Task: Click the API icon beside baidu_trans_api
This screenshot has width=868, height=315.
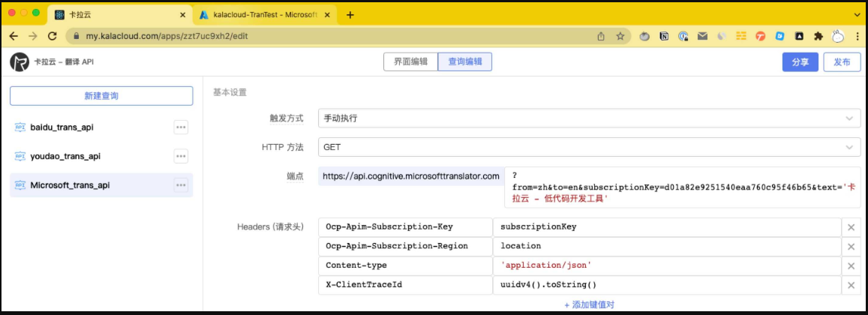Action: tap(20, 127)
